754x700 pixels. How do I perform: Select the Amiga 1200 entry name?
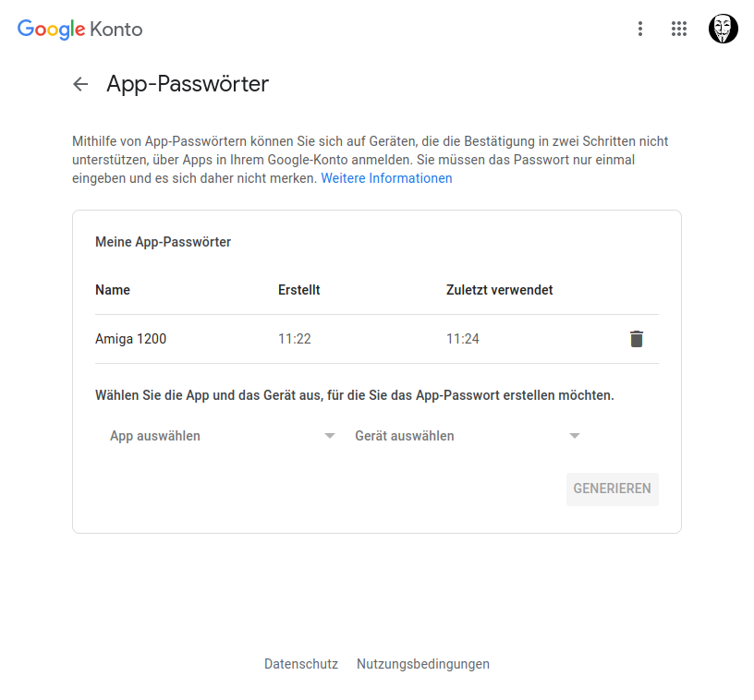click(x=131, y=339)
